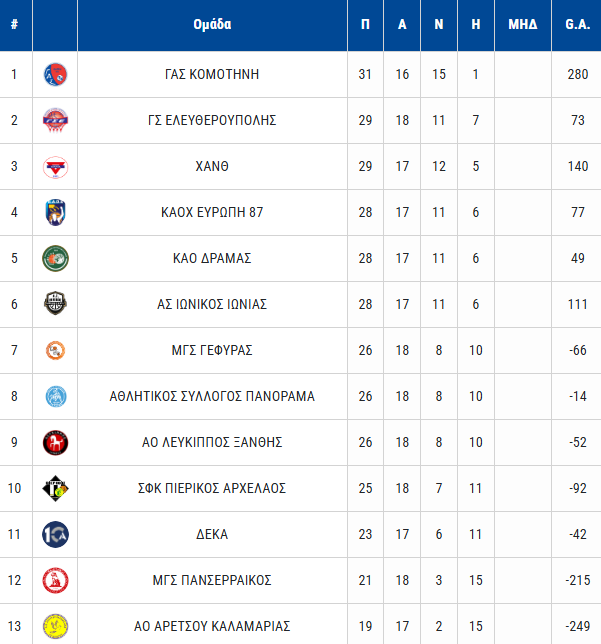Image resolution: width=601 pixels, height=644 pixels.
Task: Open the ΑΘΛΗΤΙΚΟΣ ΣΥΛΛΟΓΟΣ ΠΑΝΟΡΑΜΑ team link
Action: (x=212, y=396)
